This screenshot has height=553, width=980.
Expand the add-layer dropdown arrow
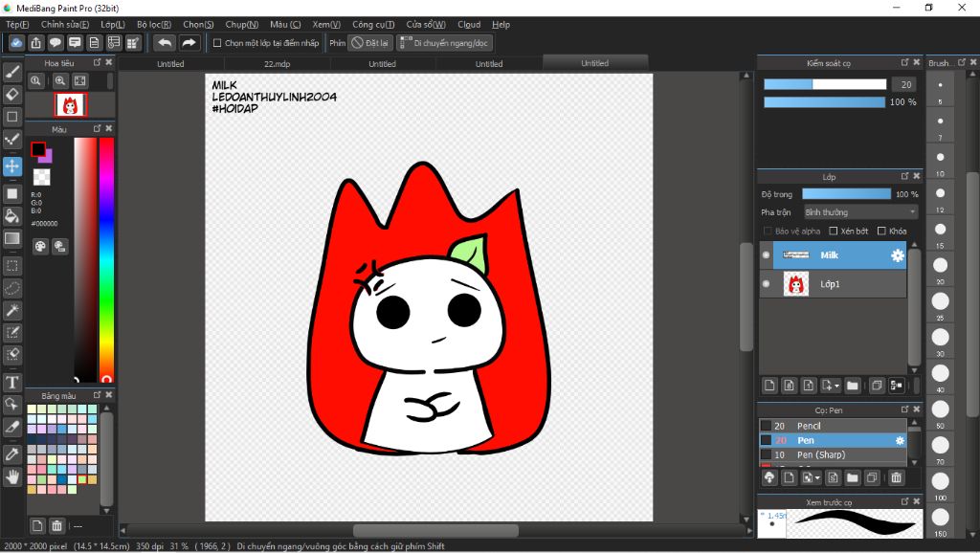coord(836,386)
